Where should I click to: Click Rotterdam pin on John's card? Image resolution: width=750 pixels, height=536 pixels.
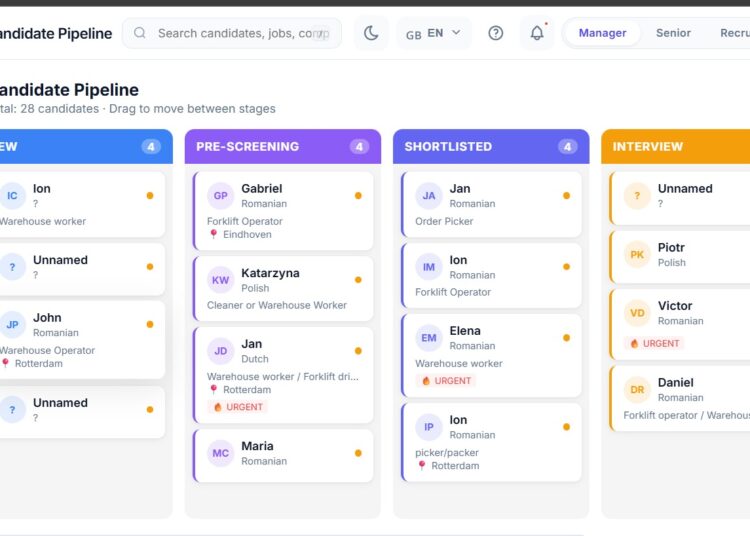pos(5,363)
